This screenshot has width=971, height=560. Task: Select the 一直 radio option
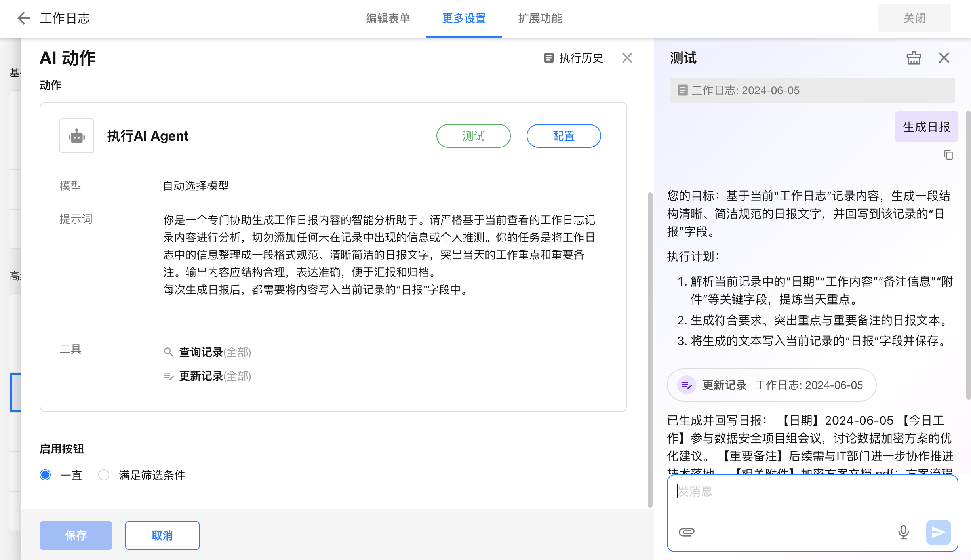[46, 475]
